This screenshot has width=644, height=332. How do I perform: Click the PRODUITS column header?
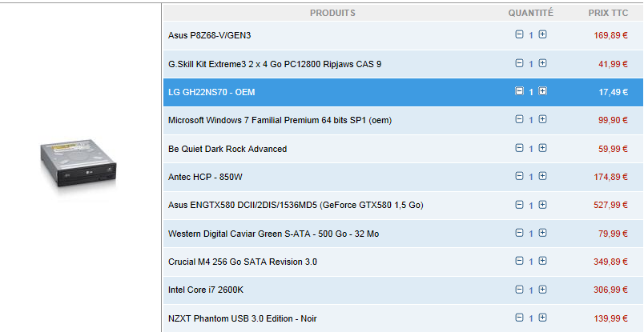332,13
